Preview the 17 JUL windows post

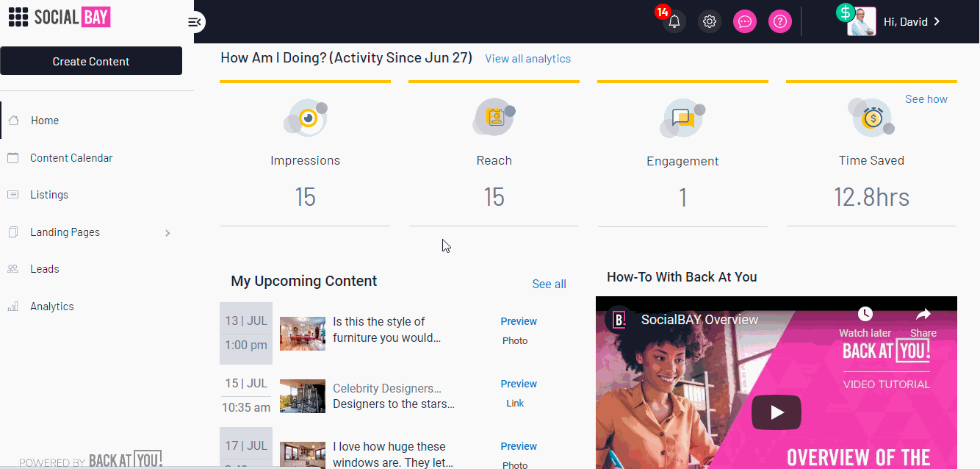[x=519, y=446]
